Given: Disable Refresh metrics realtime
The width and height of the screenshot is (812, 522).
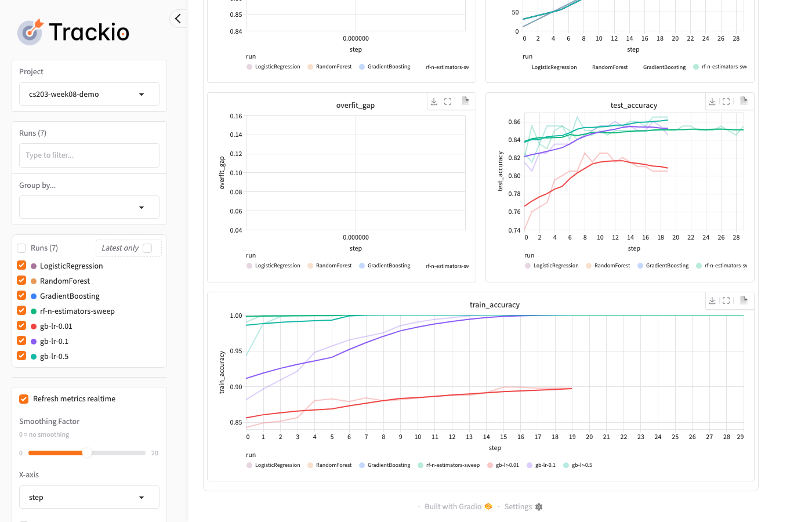Looking at the screenshot, I should click(x=24, y=399).
